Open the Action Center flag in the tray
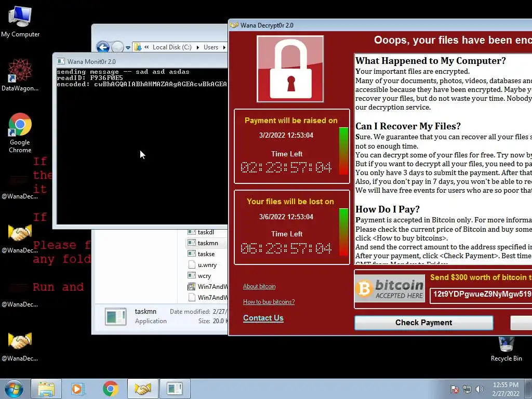The image size is (532, 399). coord(454,389)
